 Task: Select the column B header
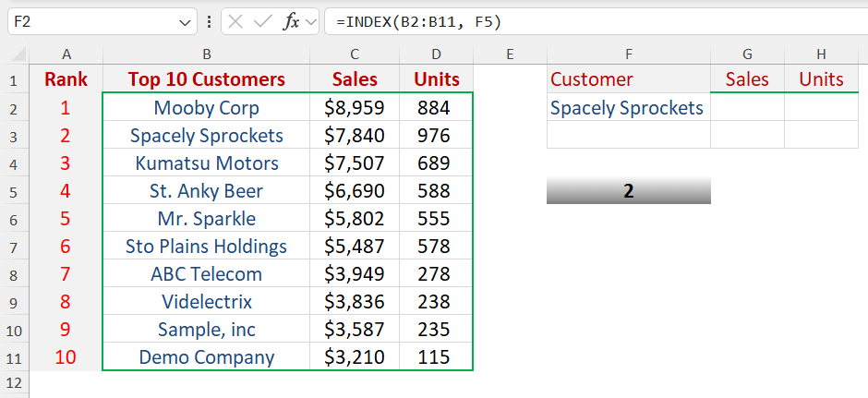206,55
